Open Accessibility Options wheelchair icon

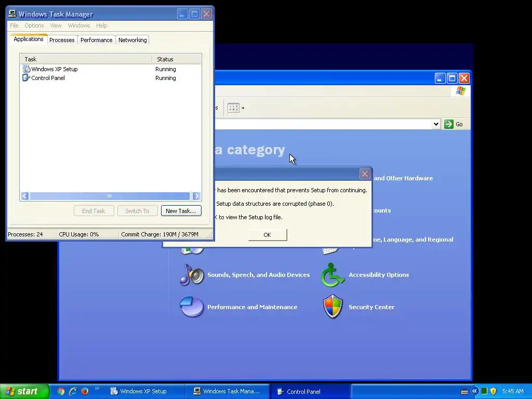(x=333, y=275)
